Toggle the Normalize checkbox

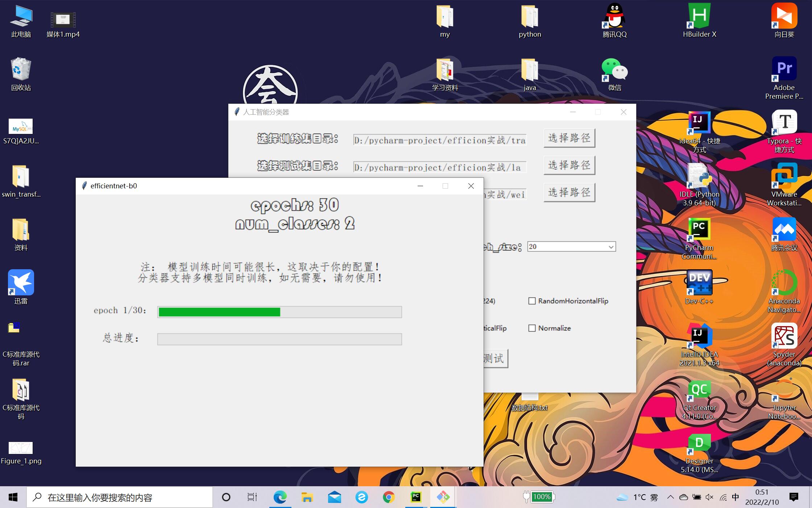coord(532,328)
